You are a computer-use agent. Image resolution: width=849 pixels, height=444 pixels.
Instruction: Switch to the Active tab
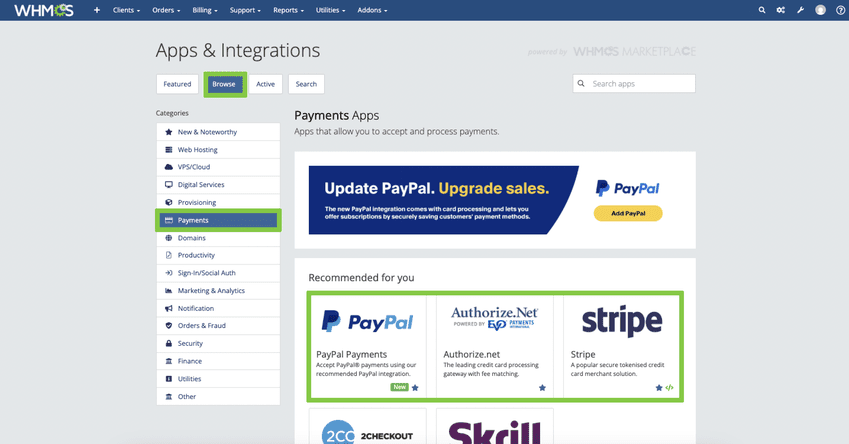265,84
